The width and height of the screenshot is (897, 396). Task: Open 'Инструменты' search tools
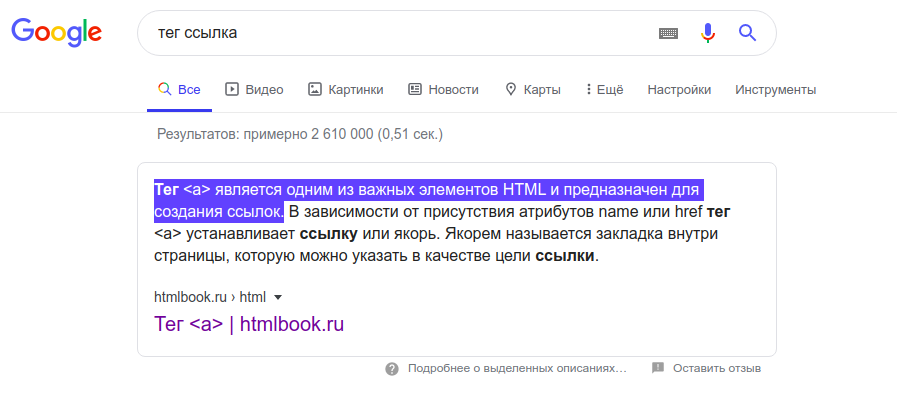776,90
